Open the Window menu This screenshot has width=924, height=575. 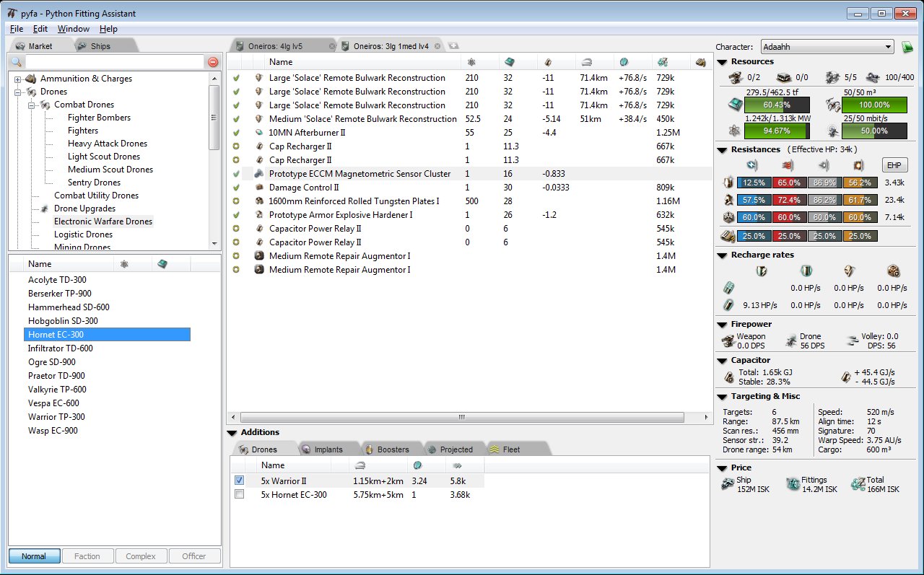[x=74, y=29]
